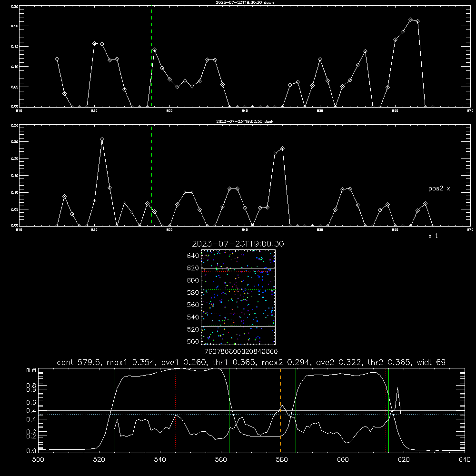Click the image y-axis label 620

click(193, 268)
